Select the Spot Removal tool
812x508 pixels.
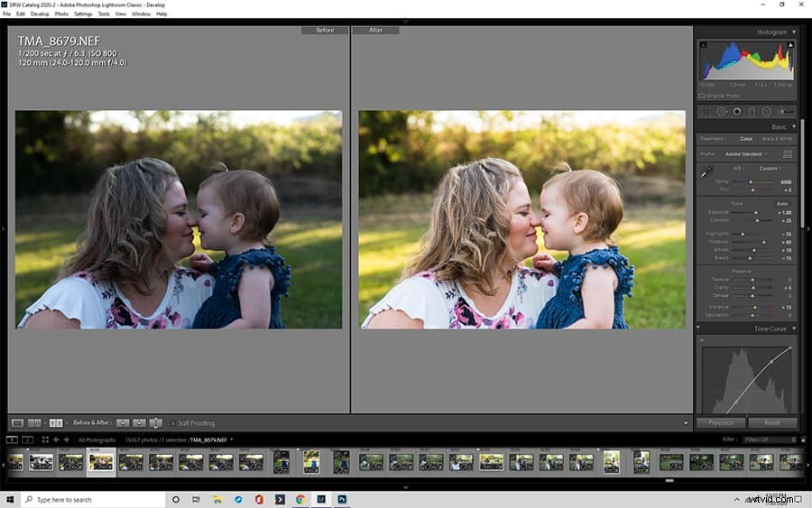click(722, 111)
